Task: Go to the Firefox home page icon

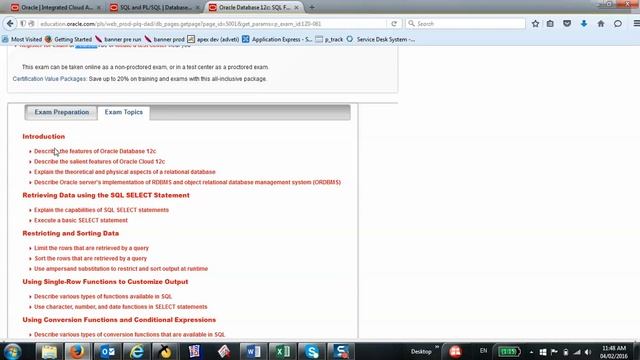Action: [x=601, y=24]
